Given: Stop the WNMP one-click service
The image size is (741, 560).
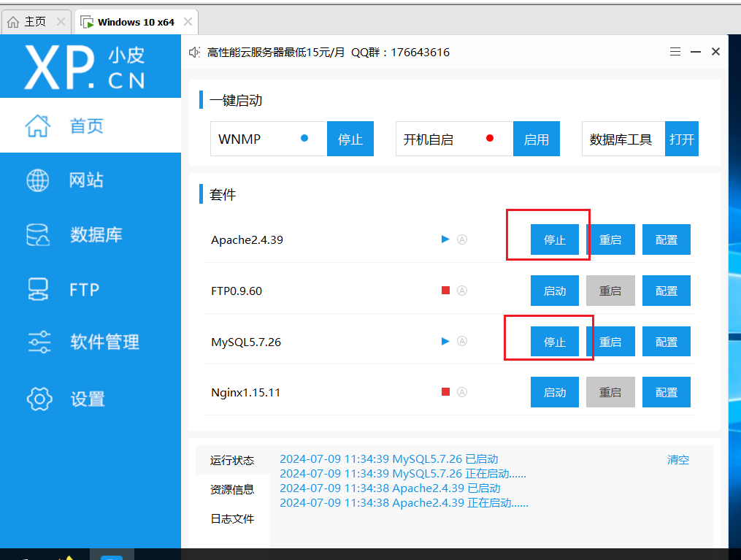Looking at the screenshot, I should click(x=350, y=139).
